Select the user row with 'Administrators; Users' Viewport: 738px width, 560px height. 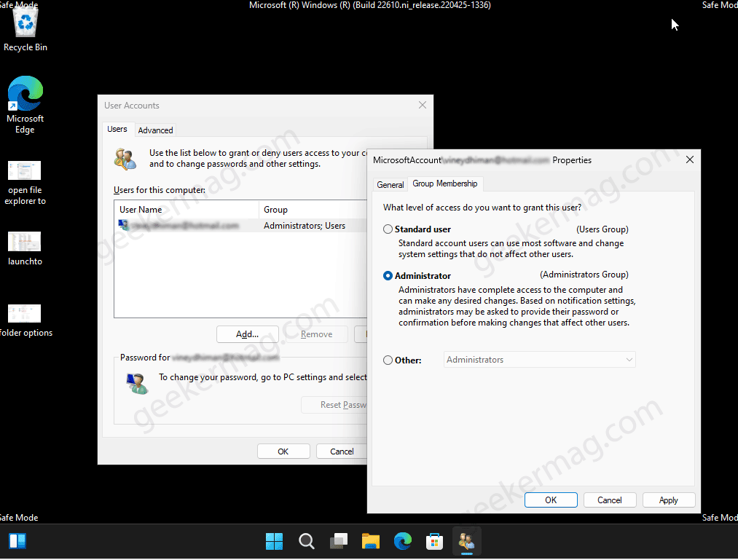coord(241,226)
